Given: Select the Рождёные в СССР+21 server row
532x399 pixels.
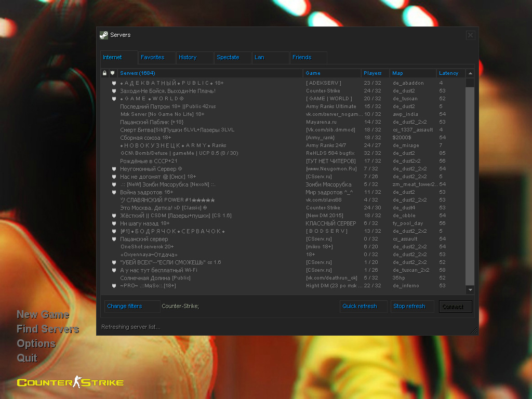Looking at the screenshot, I should point(283,161).
